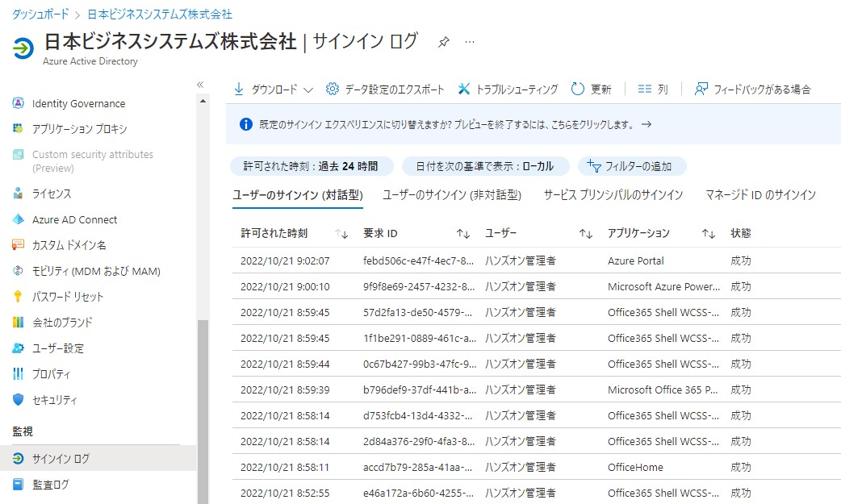Image resolution: width=841 pixels, height=504 pixels.
Task: Click フィルターの追加 button
Action: pyautogui.click(x=632, y=166)
